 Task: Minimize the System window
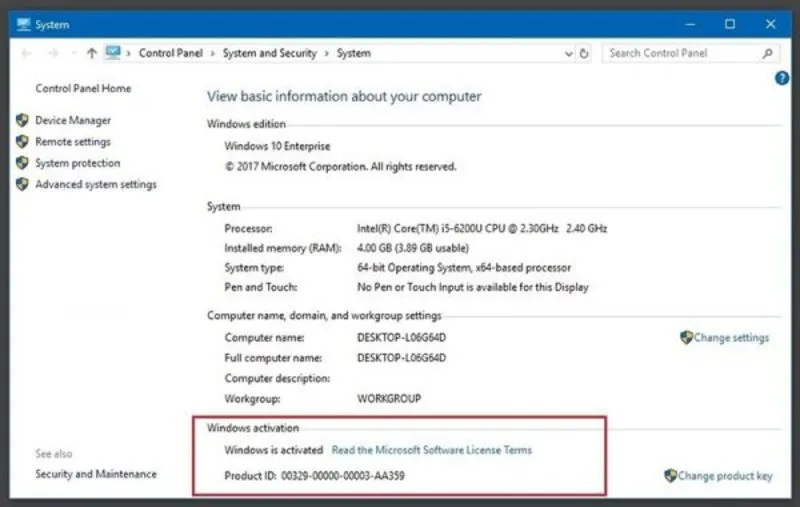(690, 24)
